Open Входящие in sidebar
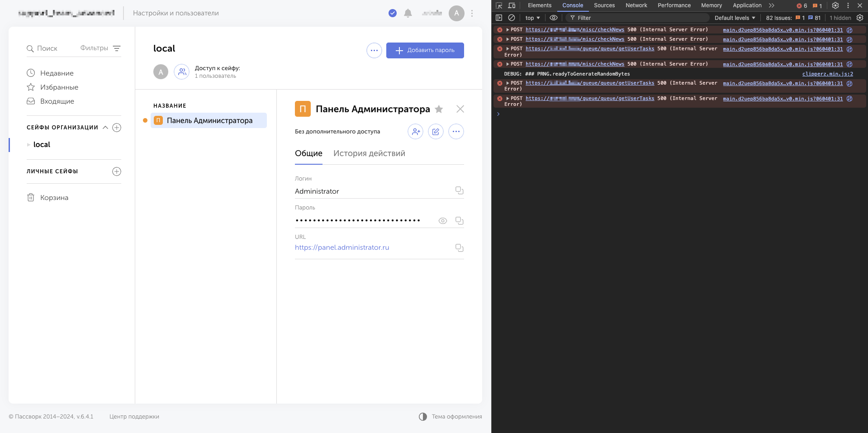Viewport: 868px width, 433px height. click(50, 101)
